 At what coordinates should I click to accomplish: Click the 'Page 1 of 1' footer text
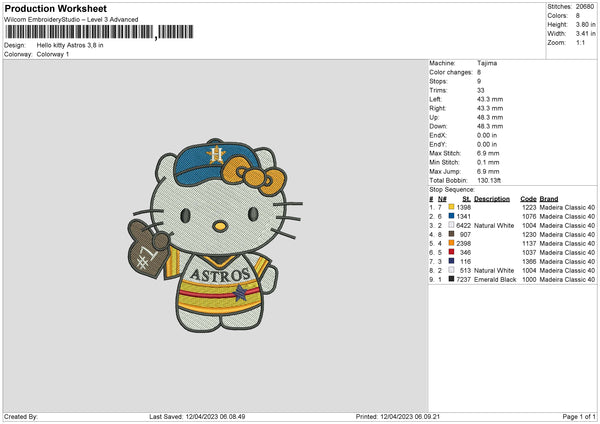click(x=579, y=416)
